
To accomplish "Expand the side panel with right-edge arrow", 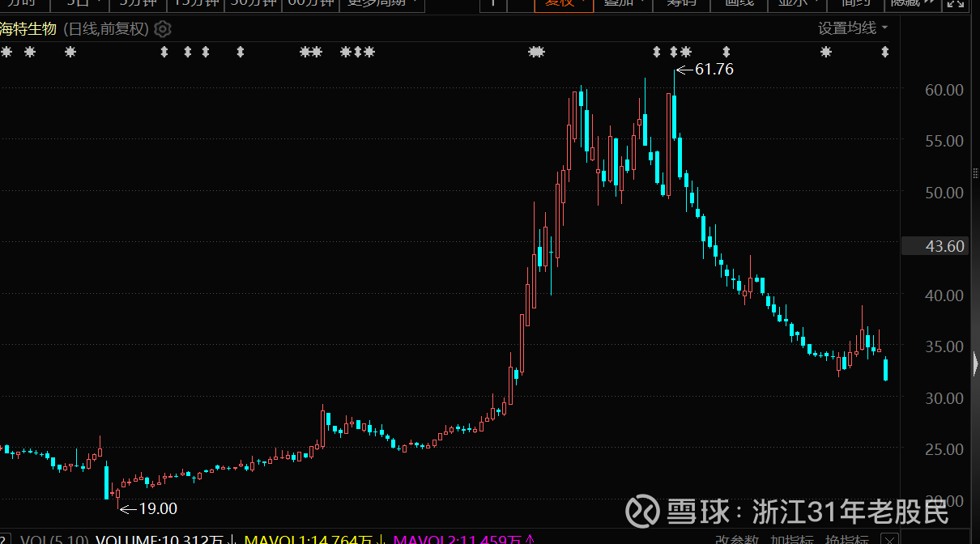I will click(x=975, y=364).
